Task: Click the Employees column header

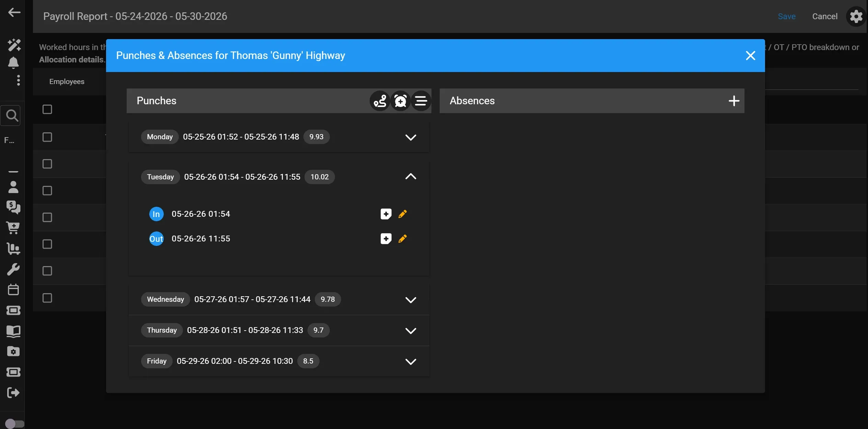Action: (x=67, y=82)
